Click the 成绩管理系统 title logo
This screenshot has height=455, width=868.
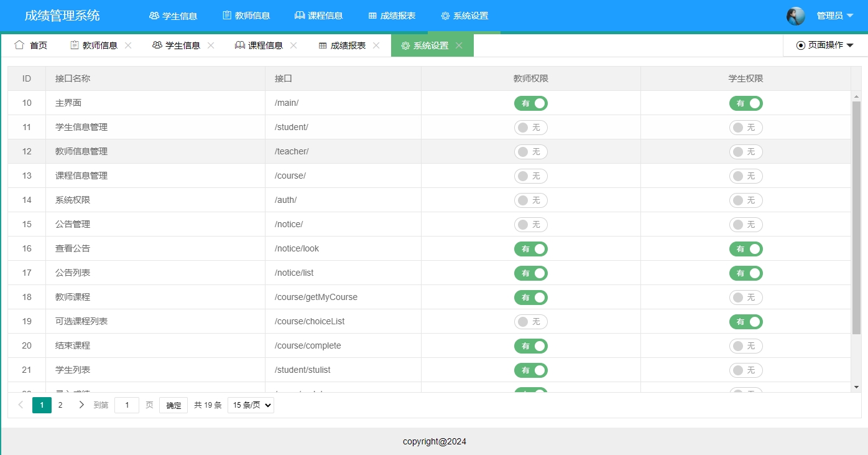[x=62, y=16]
